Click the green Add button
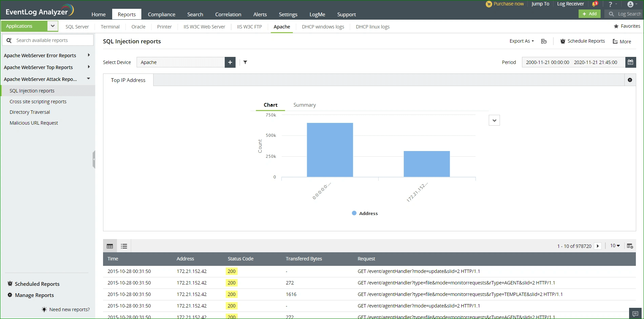The height and width of the screenshot is (319, 644). point(589,14)
